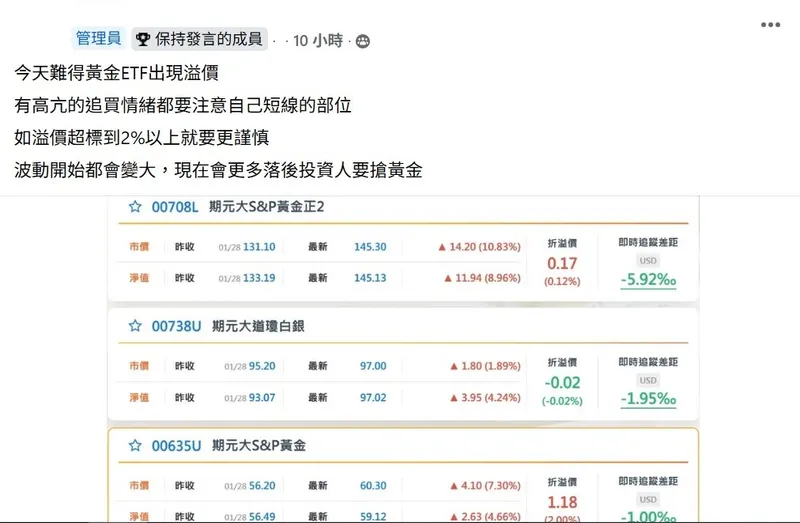Image resolution: width=800 pixels, height=523 pixels.
Task: Open the 管理員 admin badge
Action: tap(98, 38)
